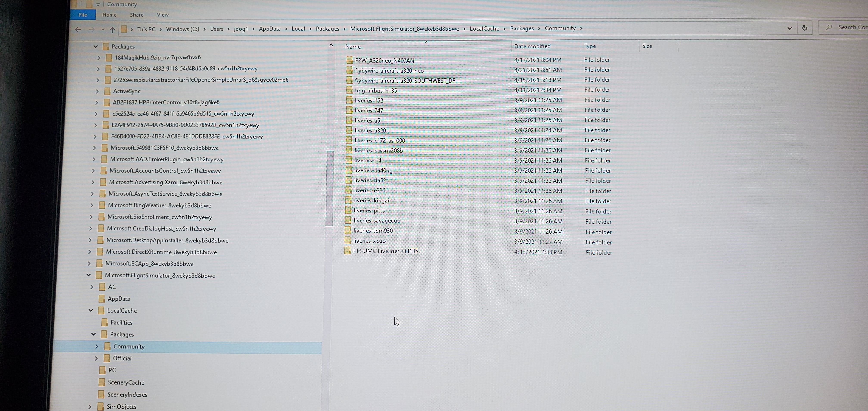Click the Refresh button in address bar
The image size is (868, 411).
[x=804, y=28]
